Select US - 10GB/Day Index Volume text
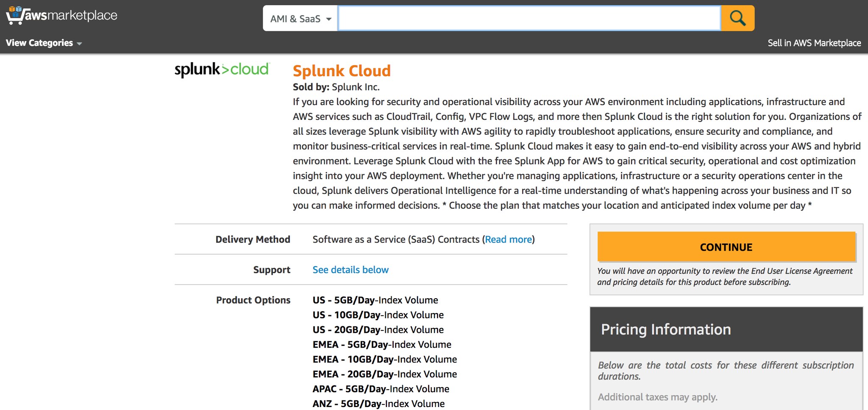Viewport: 868px width, 410px height. click(x=378, y=315)
